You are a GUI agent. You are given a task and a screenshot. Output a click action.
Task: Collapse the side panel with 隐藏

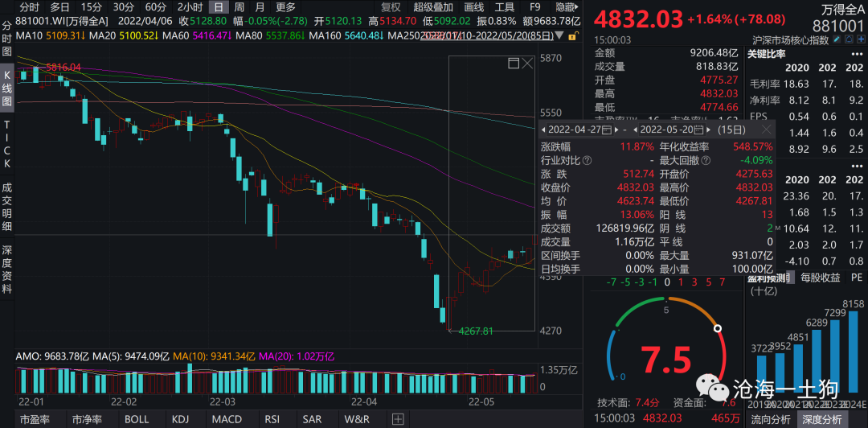point(567,7)
